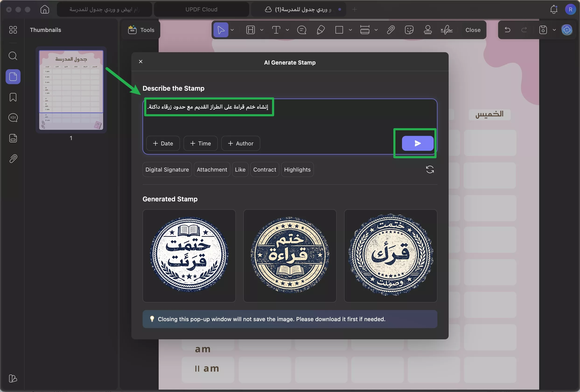Click the Sticker tool icon
Image resolution: width=580 pixels, height=392 pixels.
coord(409,30)
